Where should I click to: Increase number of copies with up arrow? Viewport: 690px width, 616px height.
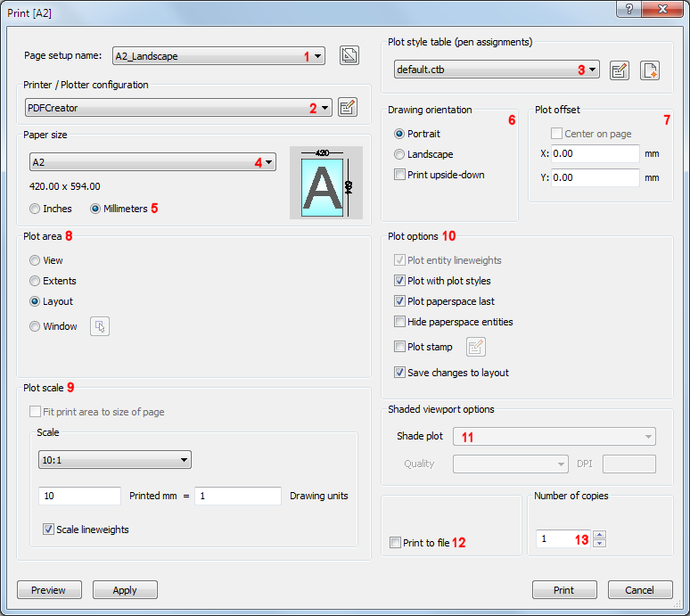[x=600, y=535]
